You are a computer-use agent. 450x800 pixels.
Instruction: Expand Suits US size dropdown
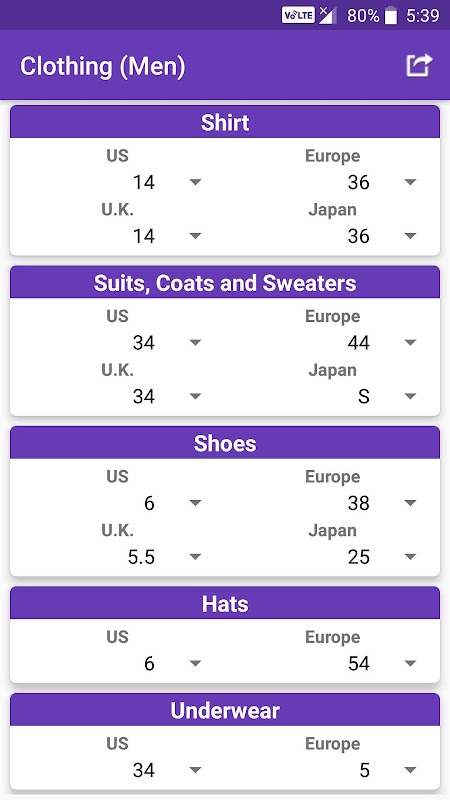click(x=117, y=342)
